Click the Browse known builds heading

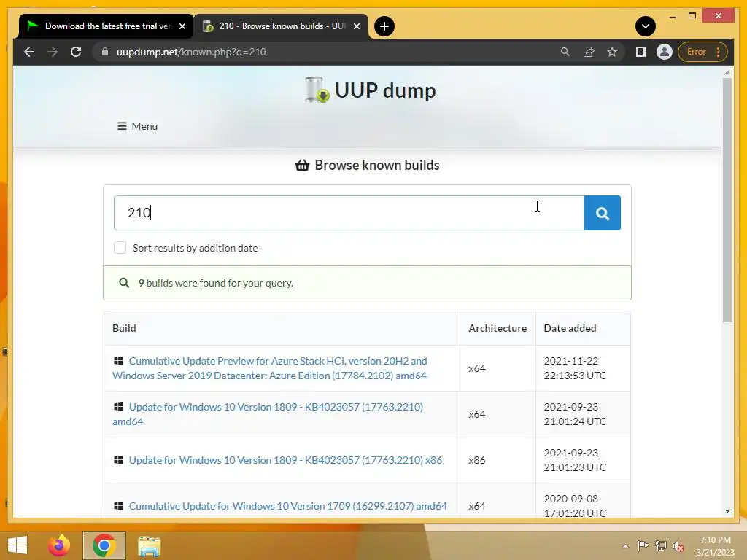(368, 166)
